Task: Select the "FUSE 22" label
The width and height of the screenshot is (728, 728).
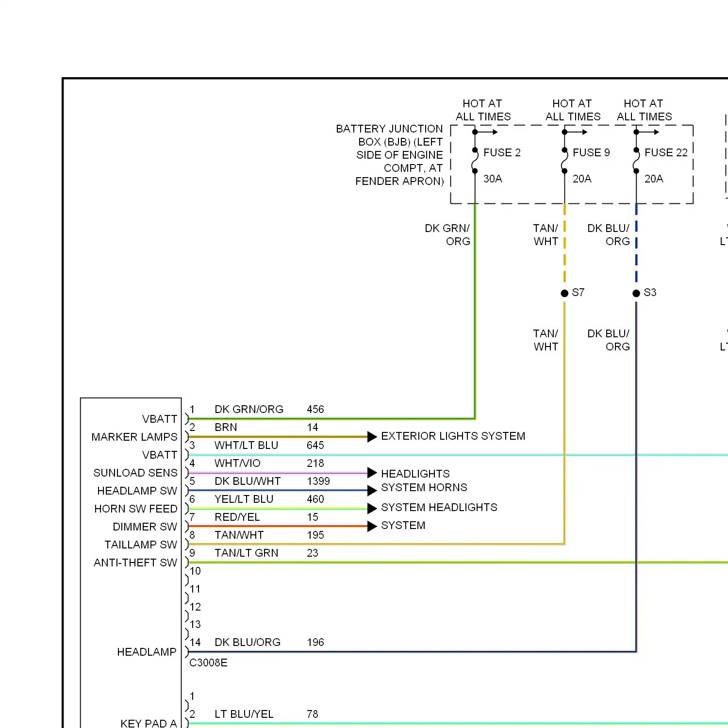Action: point(666,152)
